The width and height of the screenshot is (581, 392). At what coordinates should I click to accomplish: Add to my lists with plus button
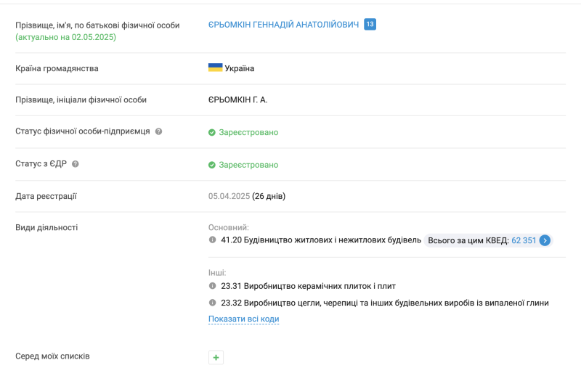pos(216,357)
